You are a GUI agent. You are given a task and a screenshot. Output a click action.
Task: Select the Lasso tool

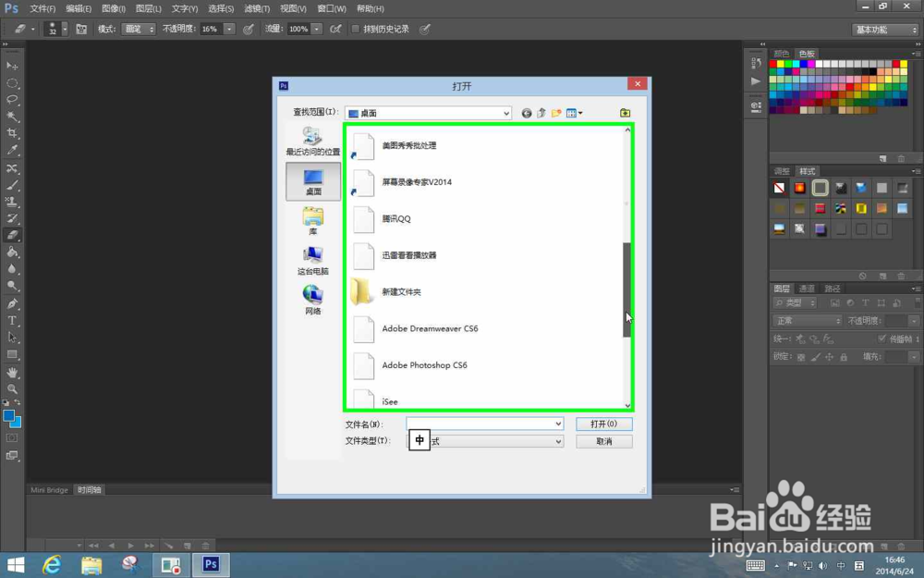[12, 99]
